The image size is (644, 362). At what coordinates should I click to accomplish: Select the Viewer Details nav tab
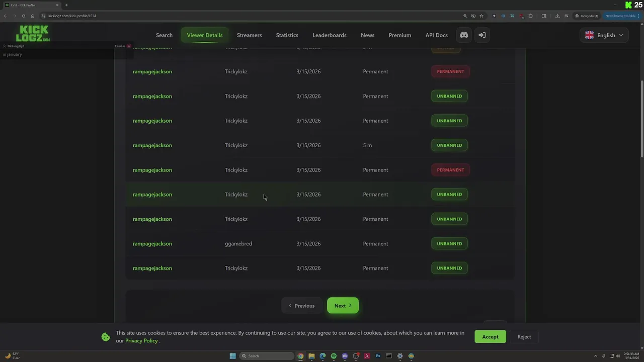point(205,35)
